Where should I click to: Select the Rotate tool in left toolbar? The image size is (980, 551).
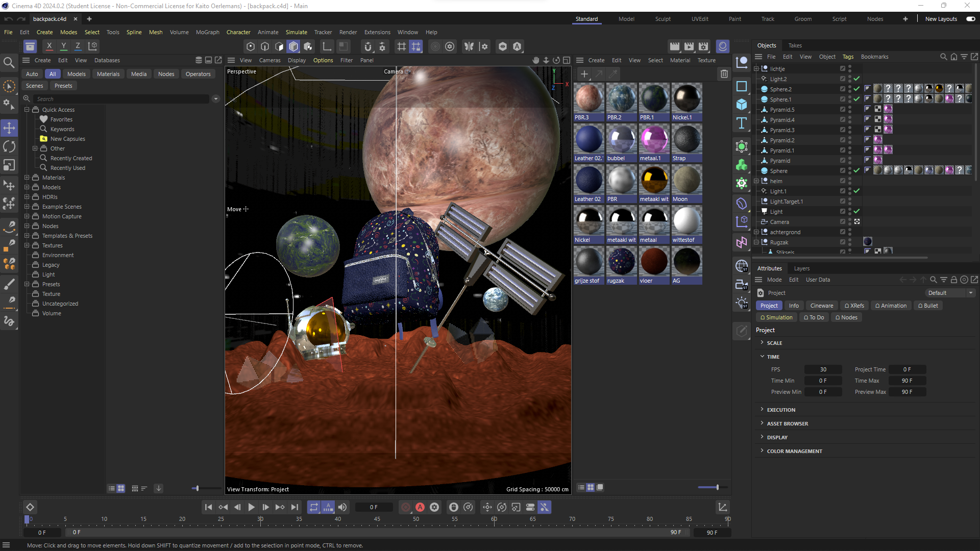click(9, 147)
